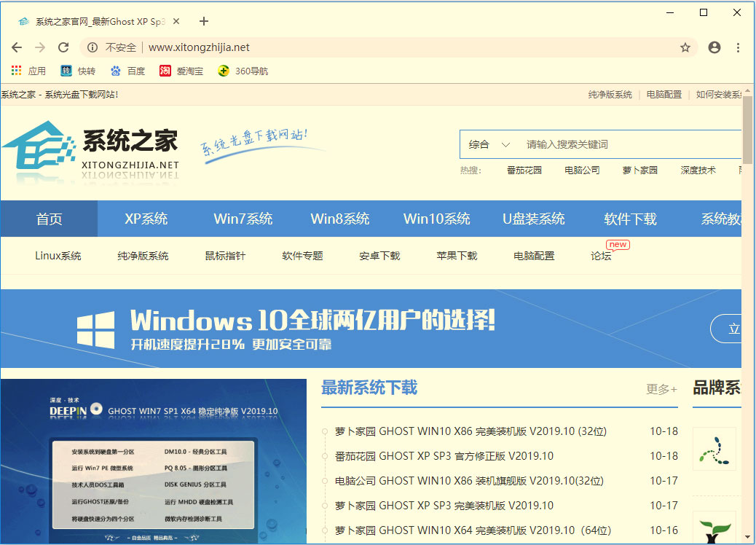Select the Win8系统 navigation tab
756x545 pixels.
click(340, 219)
